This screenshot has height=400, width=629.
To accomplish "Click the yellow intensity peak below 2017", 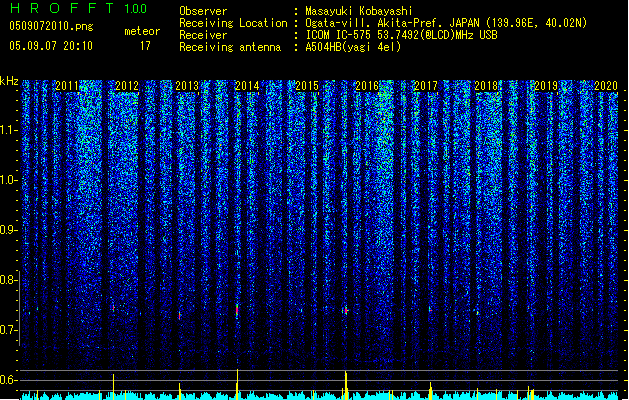I will pyautogui.click(x=430, y=391).
